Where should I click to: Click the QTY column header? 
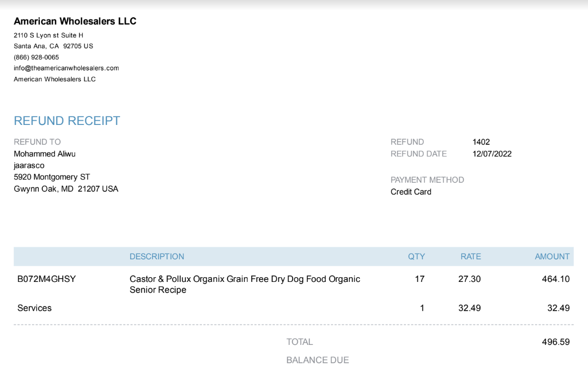point(416,257)
